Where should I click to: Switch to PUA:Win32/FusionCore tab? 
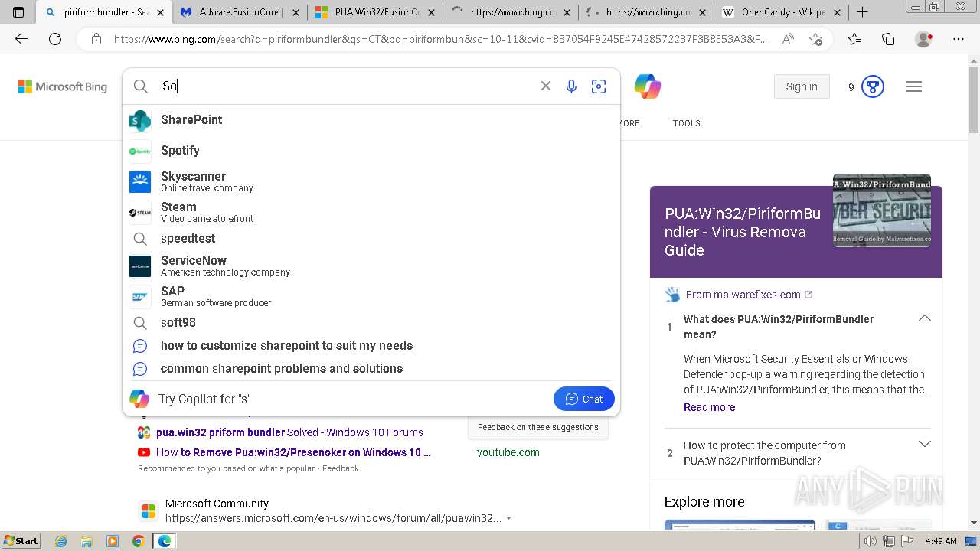[375, 12]
